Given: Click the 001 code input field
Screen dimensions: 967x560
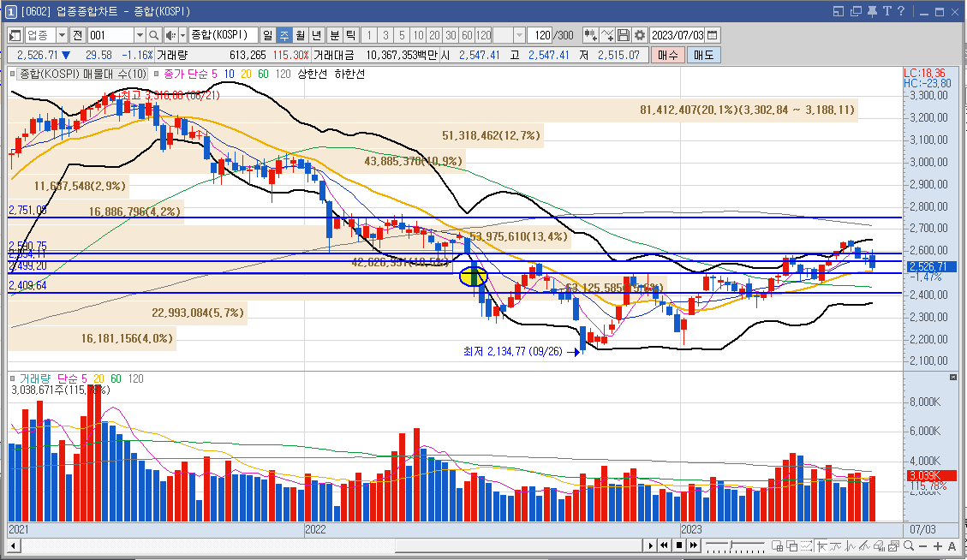Looking at the screenshot, I should click(111, 35).
